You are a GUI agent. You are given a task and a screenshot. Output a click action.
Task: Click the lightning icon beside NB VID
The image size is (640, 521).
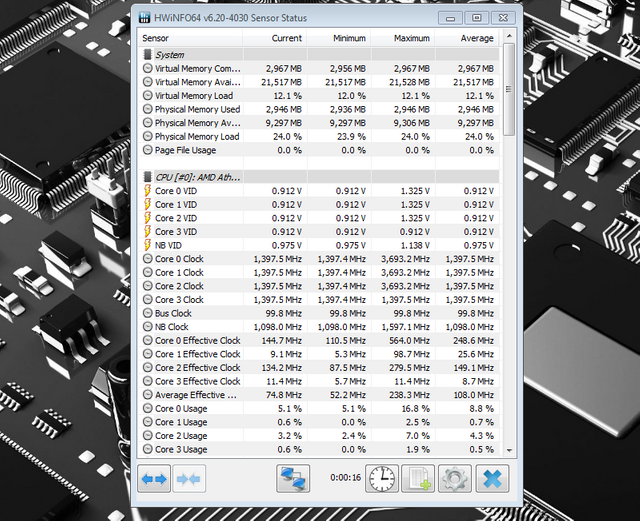coord(147,245)
